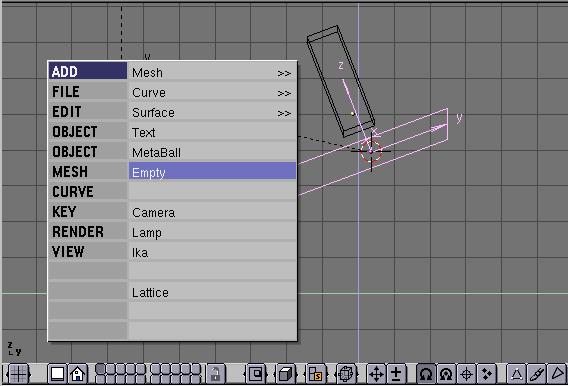The image size is (568, 386).
Task: Activate the first layer button in the header
Action: pyautogui.click(x=100, y=369)
